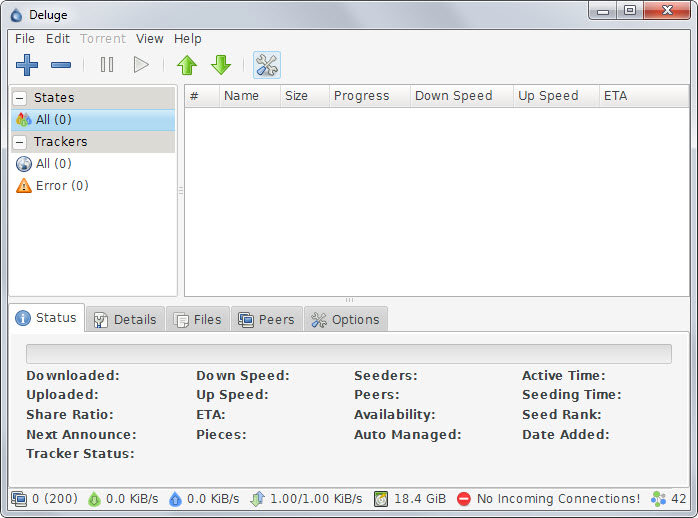Select the Error (0) tracker filter
This screenshot has height=518, width=698.
[93, 186]
